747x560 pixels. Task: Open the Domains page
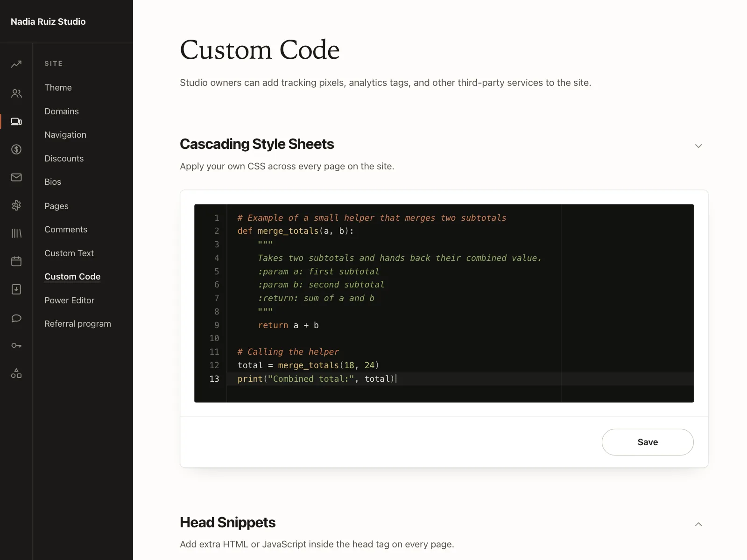pyautogui.click(x=62, y=112)
